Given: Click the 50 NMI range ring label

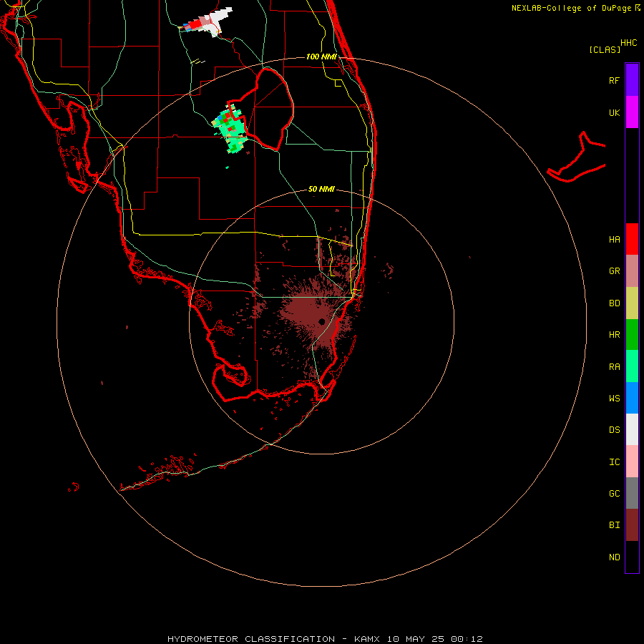Looking at the screenshot, I should [x=321, y=189].
